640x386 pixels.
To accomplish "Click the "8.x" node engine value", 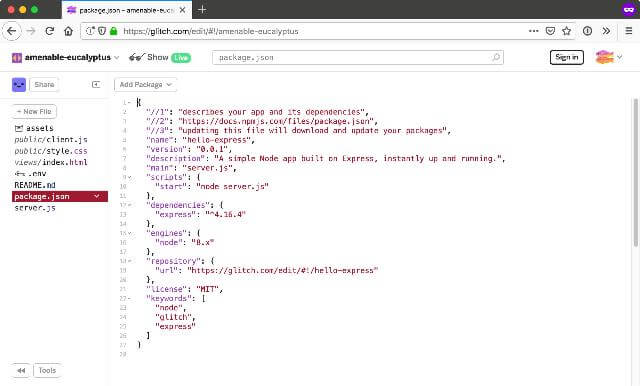I will coord(203,242).
